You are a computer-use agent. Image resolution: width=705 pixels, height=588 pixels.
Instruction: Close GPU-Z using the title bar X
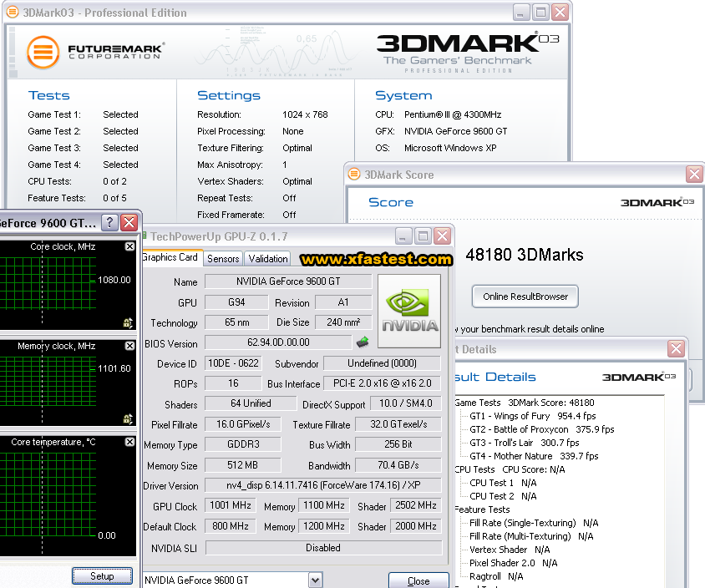click(443, 236)
